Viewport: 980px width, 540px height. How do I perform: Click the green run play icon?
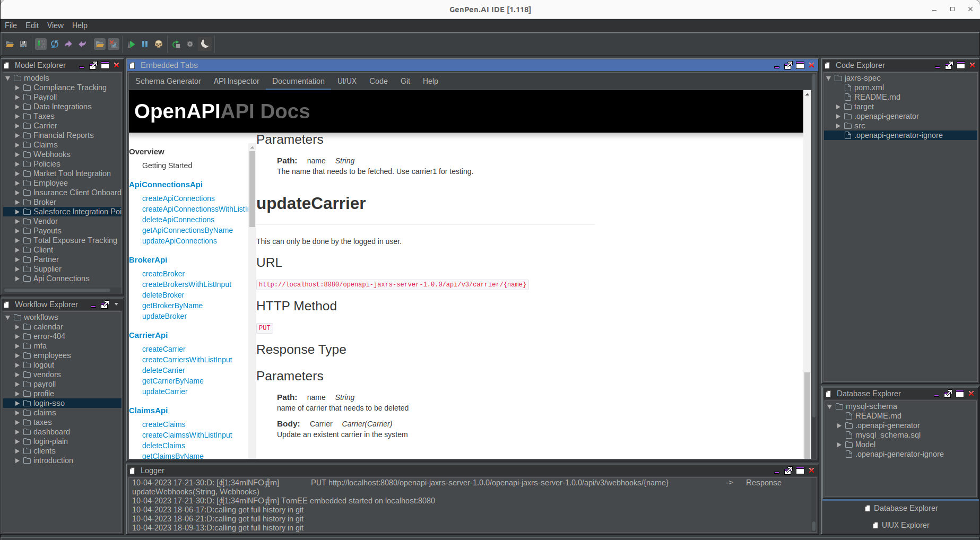coord(131,44)
